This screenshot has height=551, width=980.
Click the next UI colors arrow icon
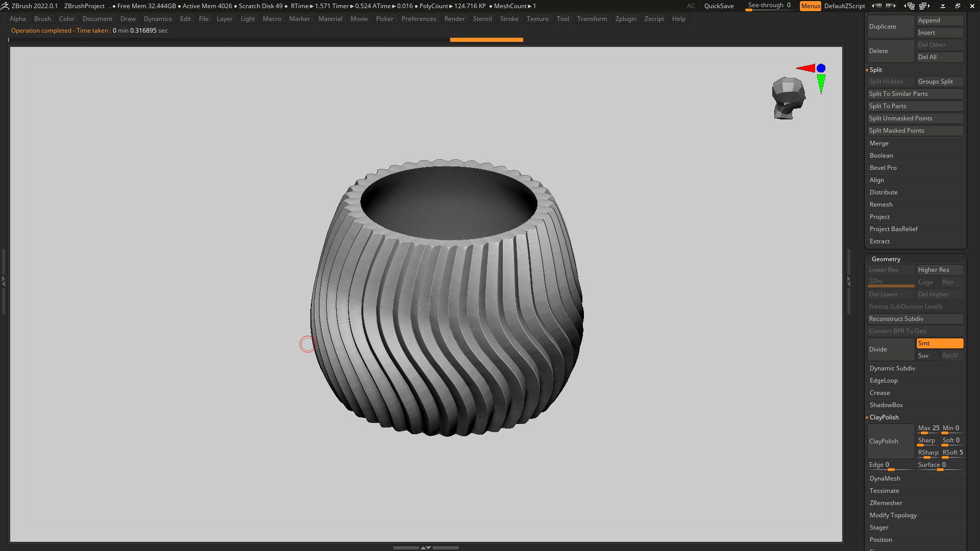[x=891, y=6]
